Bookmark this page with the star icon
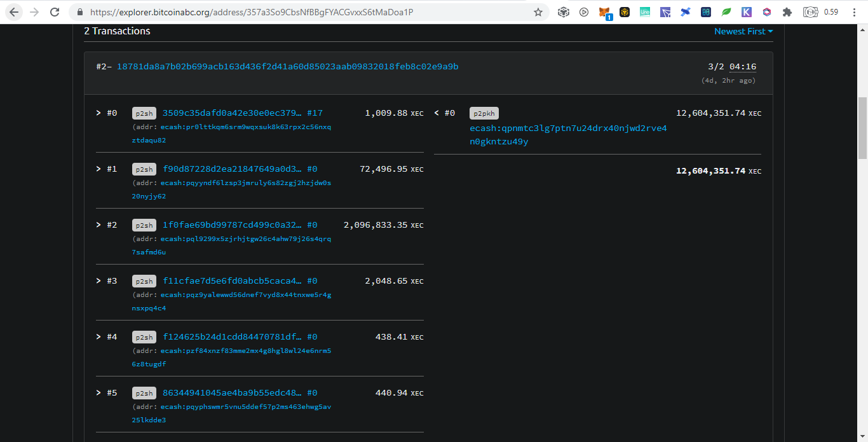The image size is (868, 442). (538, 12)
